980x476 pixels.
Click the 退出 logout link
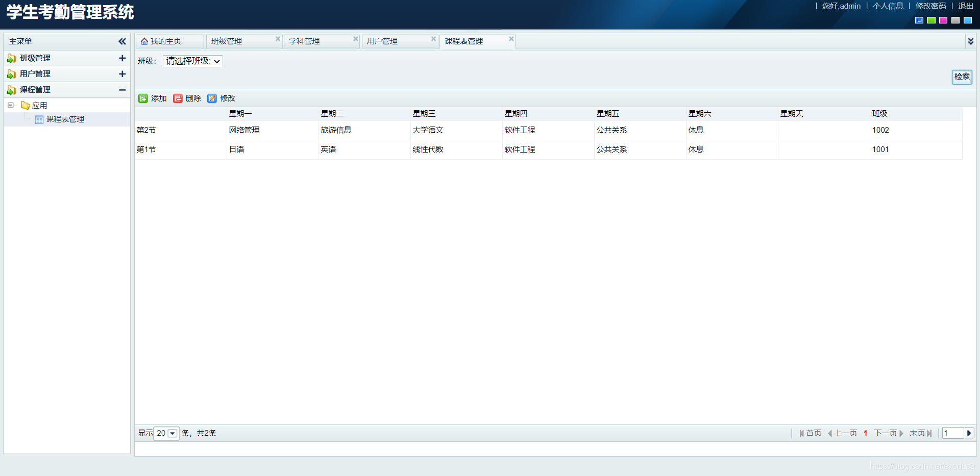click(965, 6)
